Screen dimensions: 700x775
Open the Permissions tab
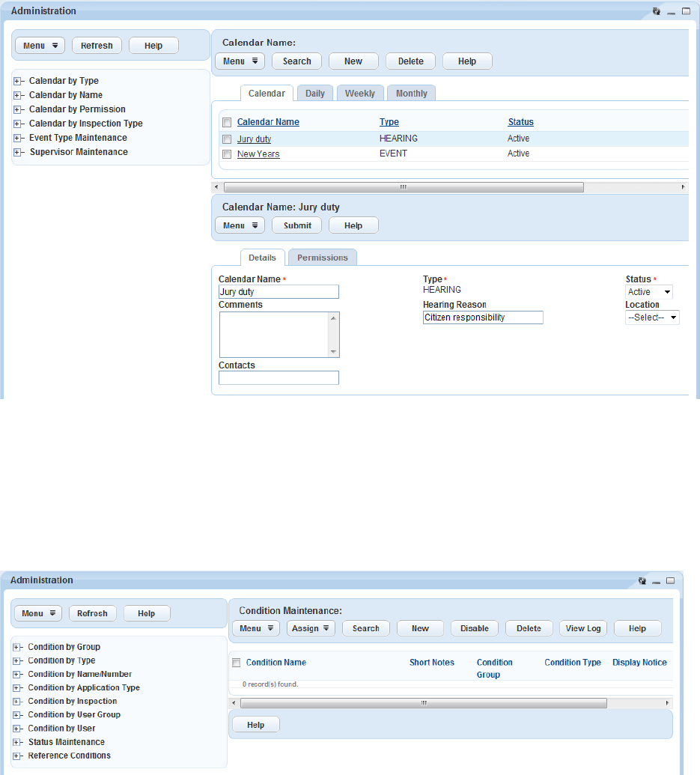pos(323,258)
